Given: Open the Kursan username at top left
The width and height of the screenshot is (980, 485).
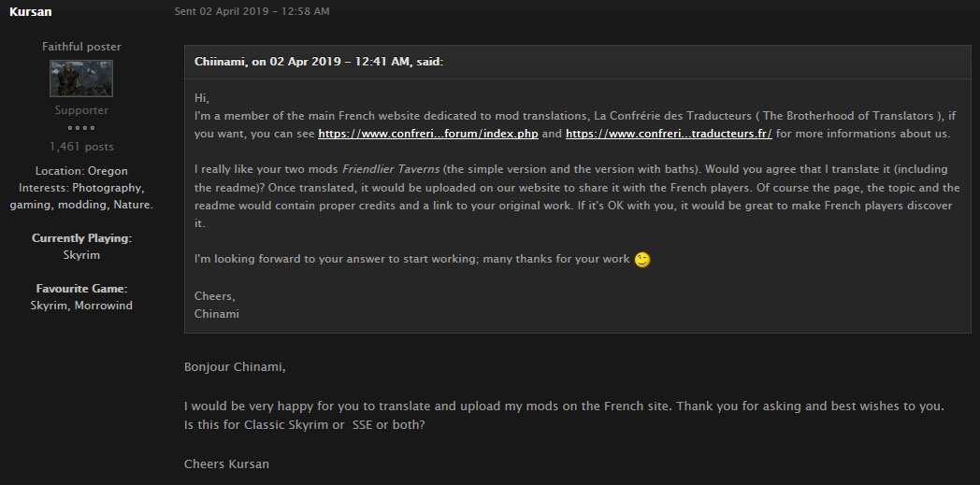Looking at the screenshot, I should 31,12.
